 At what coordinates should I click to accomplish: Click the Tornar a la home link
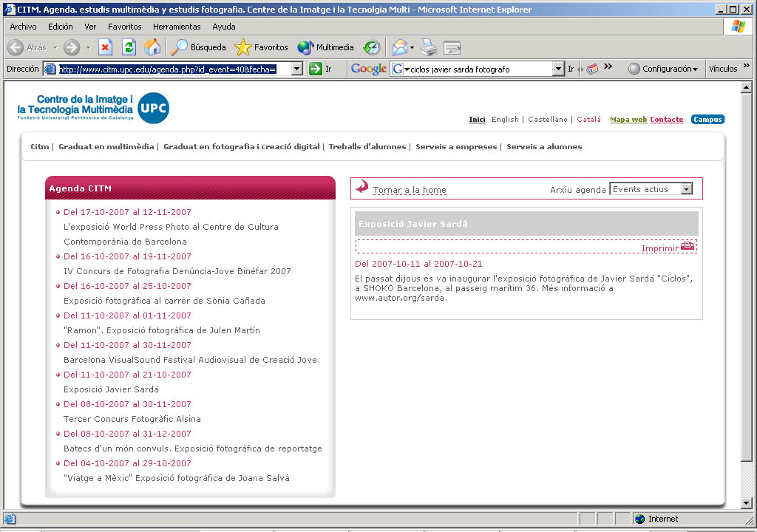click(410, 190)
